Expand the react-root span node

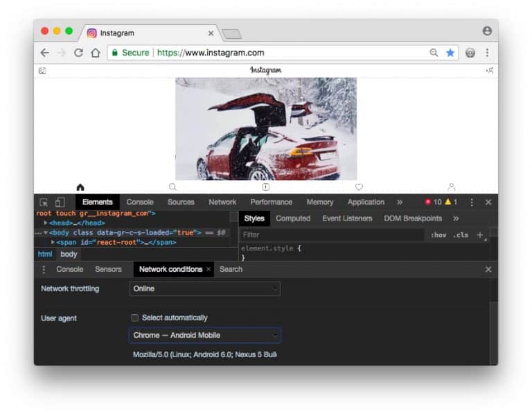[x=53, y=242]
